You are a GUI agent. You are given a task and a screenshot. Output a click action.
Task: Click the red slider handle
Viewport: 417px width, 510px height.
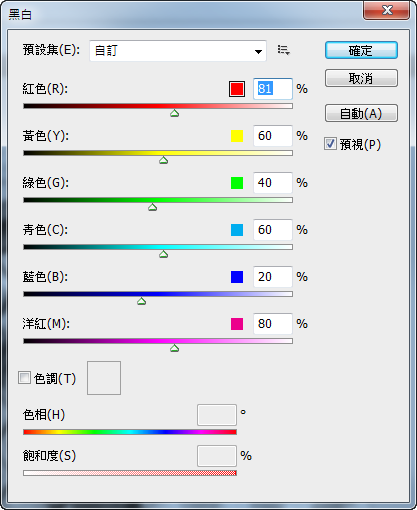(x=174, y=113)
